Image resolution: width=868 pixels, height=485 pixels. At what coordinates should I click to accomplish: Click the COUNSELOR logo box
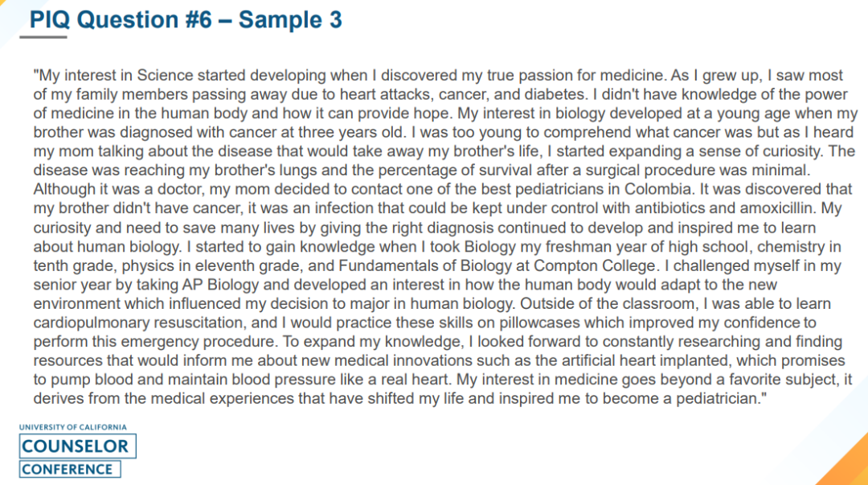[75, 446]
